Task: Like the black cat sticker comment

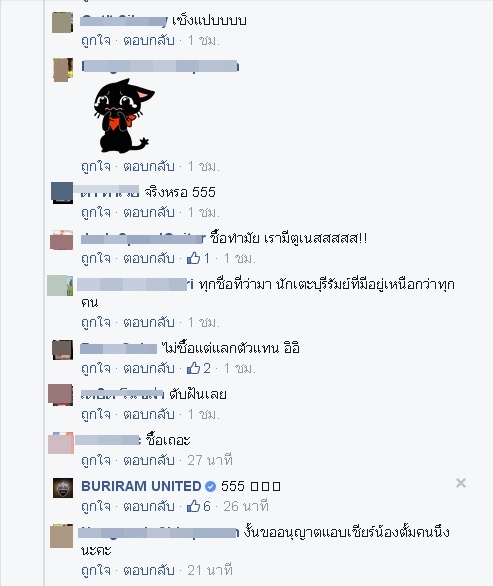Action: coord(96,166)
